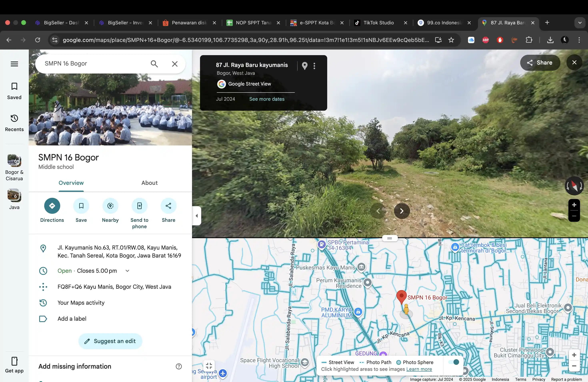Screen dimensions: 588x382
Task: Zoom in Street View with plus button
Action: [x=574, y=205]
